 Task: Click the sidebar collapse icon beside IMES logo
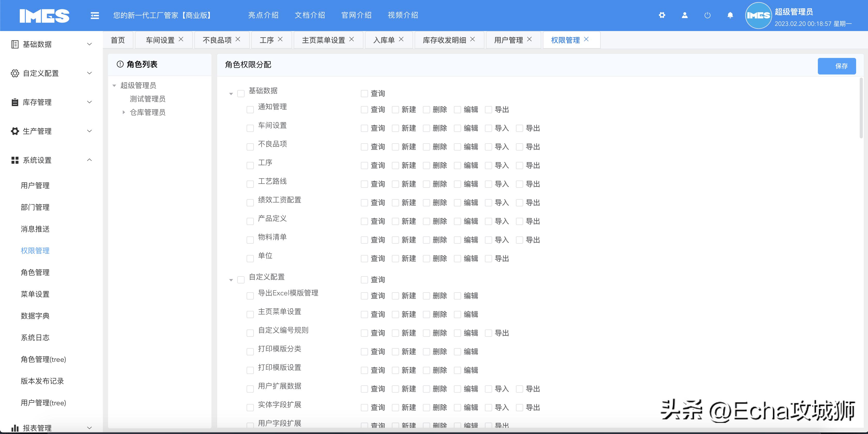coord(95,16)
